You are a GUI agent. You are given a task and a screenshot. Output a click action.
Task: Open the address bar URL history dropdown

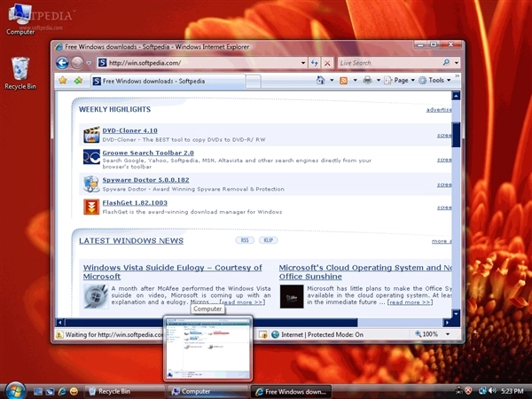301,63
